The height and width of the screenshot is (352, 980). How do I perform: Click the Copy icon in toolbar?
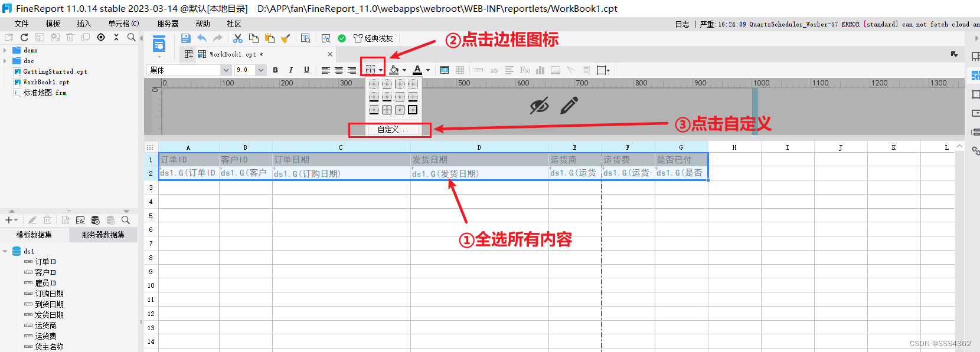click(x=254, y=38)
